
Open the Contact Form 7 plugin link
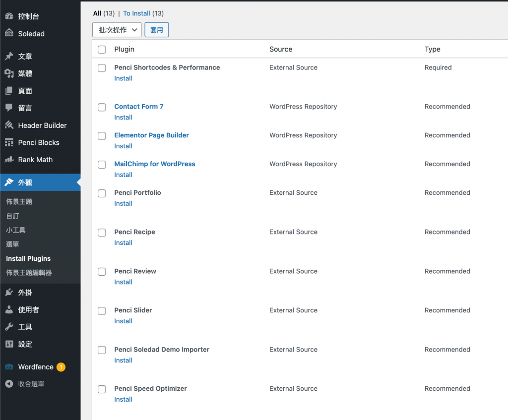[x=139, y=107]
